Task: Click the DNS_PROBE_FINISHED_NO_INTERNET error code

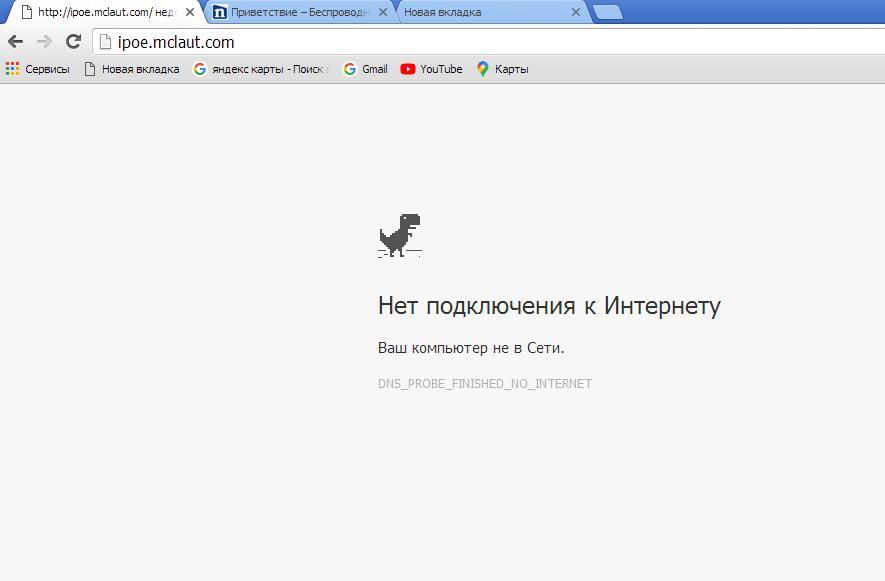Action: 485,384
